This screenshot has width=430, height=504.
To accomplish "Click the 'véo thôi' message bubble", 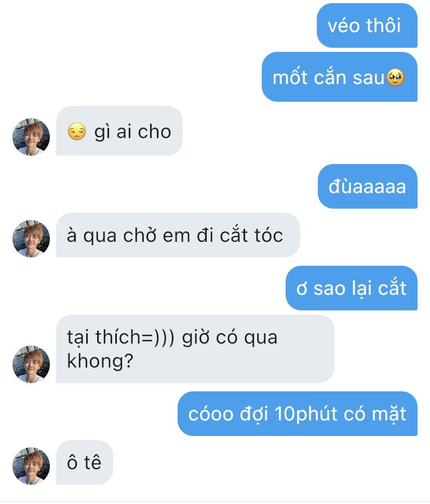I will coord(367,26).
